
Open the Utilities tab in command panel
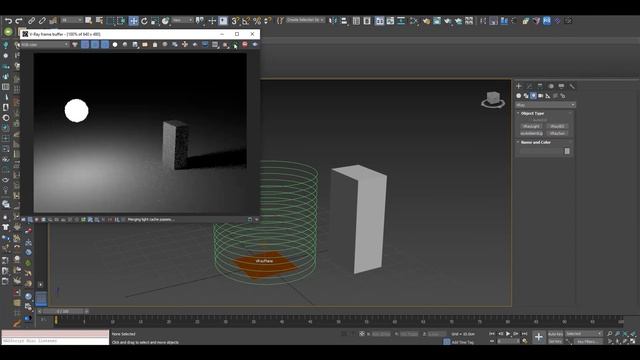(572, 86)
